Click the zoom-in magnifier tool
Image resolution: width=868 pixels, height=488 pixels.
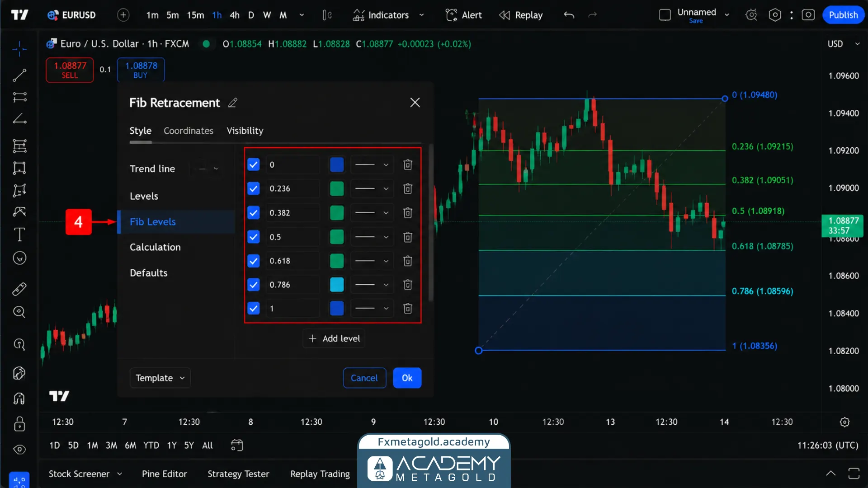19,312
